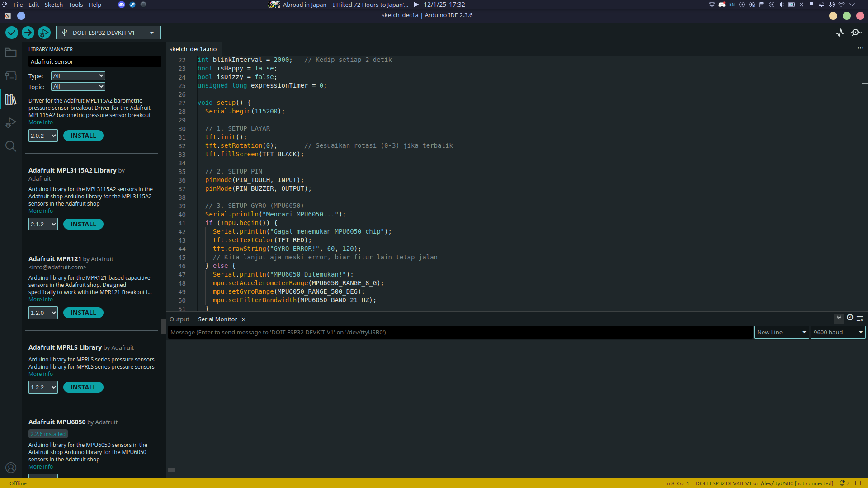Toggle autoscroll in Serial Monitor

[839, 318]
